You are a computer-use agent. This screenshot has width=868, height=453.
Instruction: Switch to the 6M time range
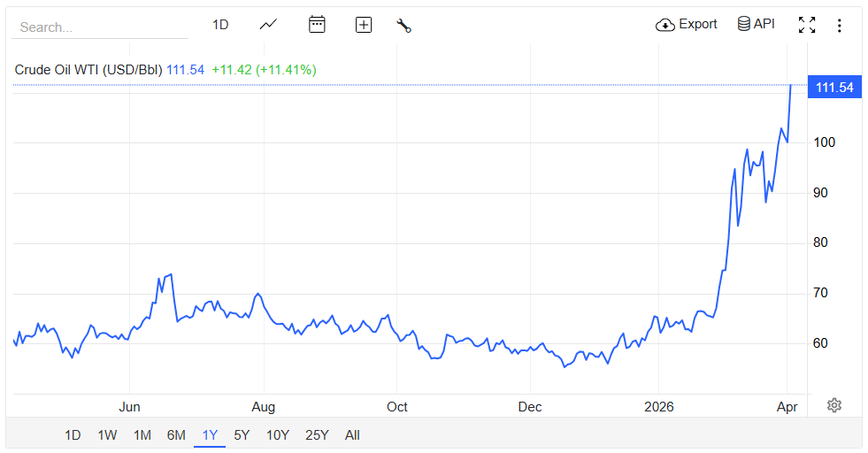point(176,434)
